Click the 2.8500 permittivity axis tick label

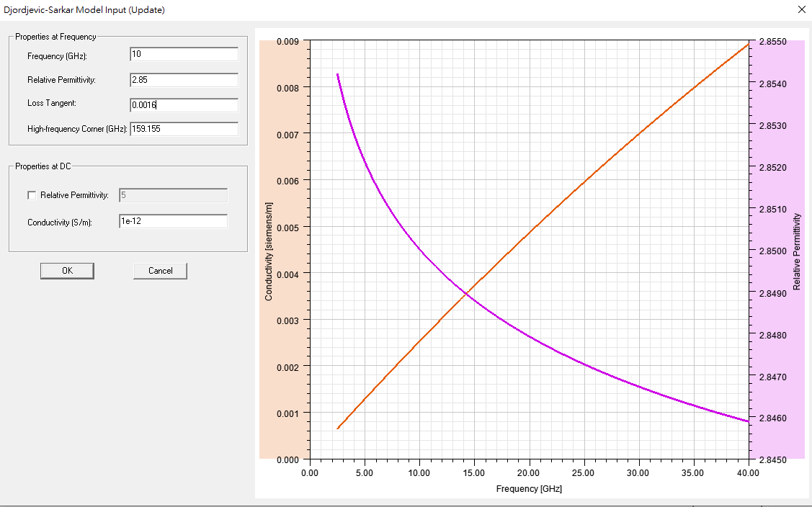[x=772, y=251]
